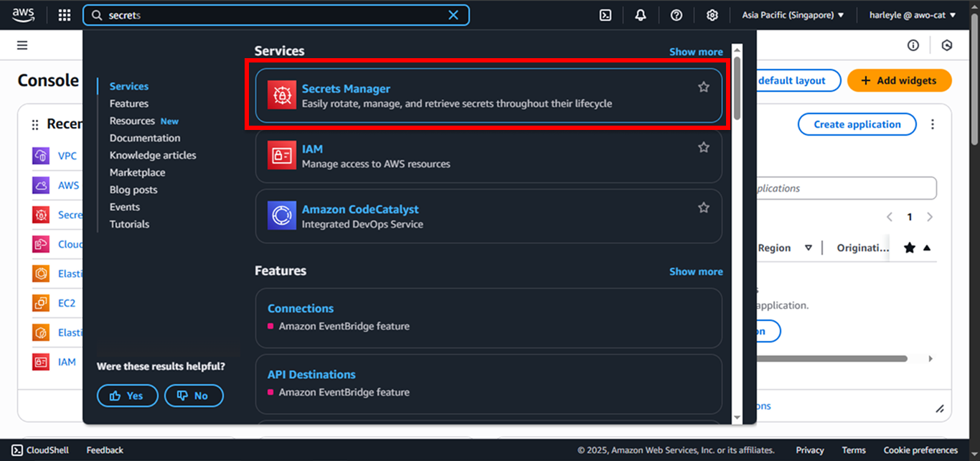The image size is (980, 461).
Task: Click Show more next to Features heading
Action: click(696, 271)
